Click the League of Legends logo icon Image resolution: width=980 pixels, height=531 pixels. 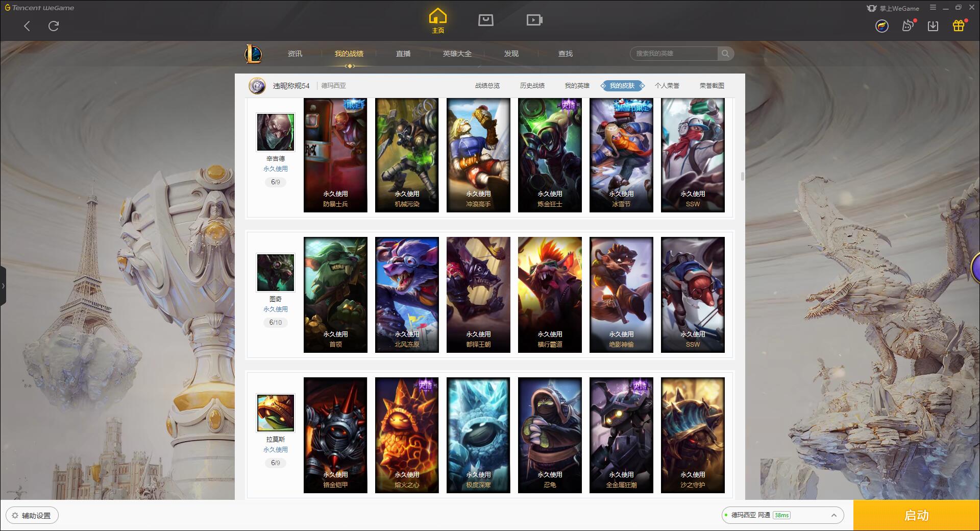(x=253, y=54)
